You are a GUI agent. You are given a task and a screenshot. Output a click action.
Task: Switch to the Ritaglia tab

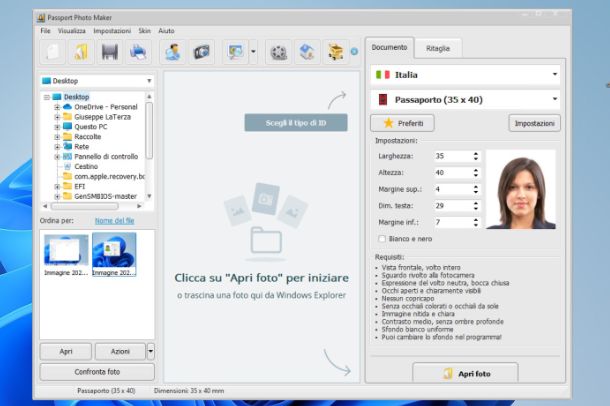tap(438, 49)
